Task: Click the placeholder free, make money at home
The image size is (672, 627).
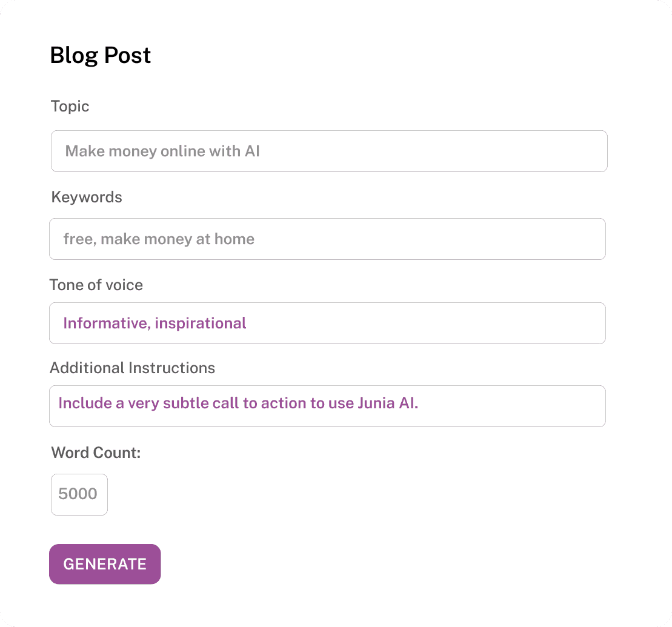Action: [159, 239]
